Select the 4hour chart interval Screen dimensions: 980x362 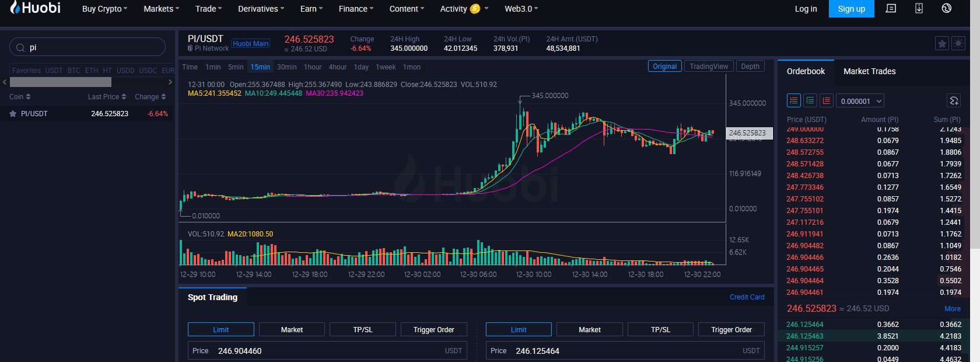click(x=338, y=67)
